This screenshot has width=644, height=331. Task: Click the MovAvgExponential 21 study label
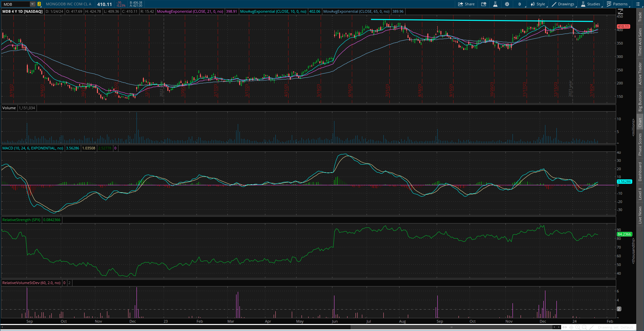click(190, 11)
